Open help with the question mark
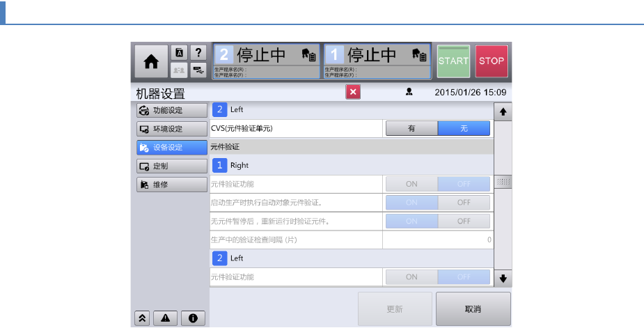Viewport: 644px width, 328px height. click(x=198, y=53)
